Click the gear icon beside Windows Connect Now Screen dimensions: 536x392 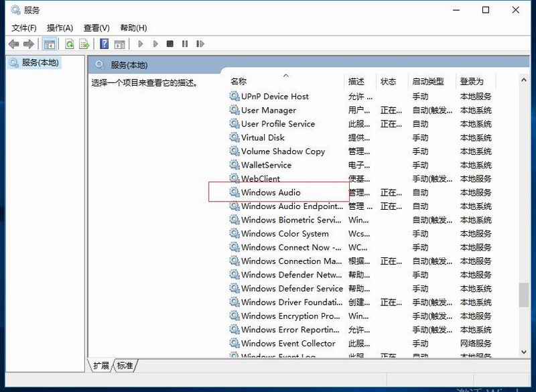[x=234, y=247]
